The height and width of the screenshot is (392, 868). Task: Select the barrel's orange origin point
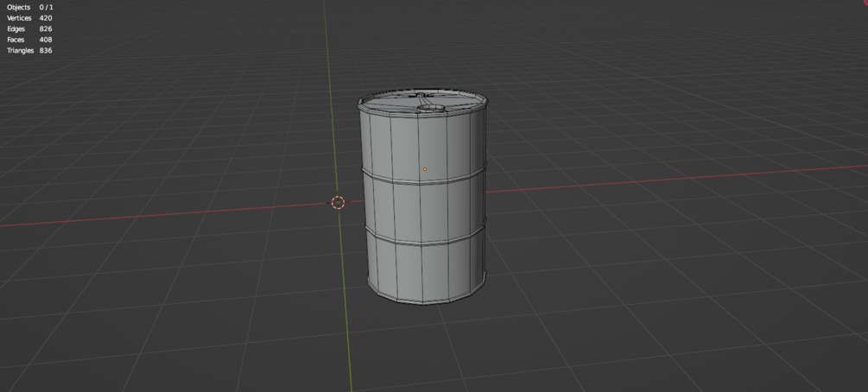(x=425, y=169)
